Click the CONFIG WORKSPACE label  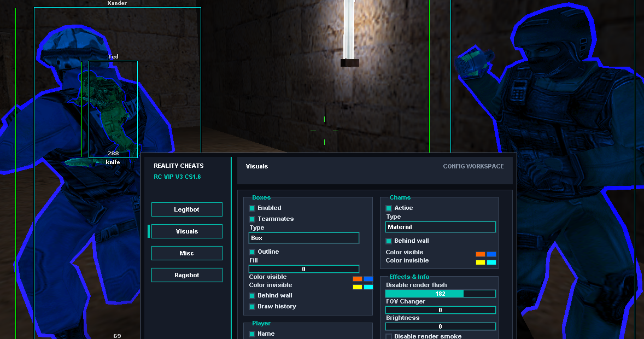coord(473,166)
